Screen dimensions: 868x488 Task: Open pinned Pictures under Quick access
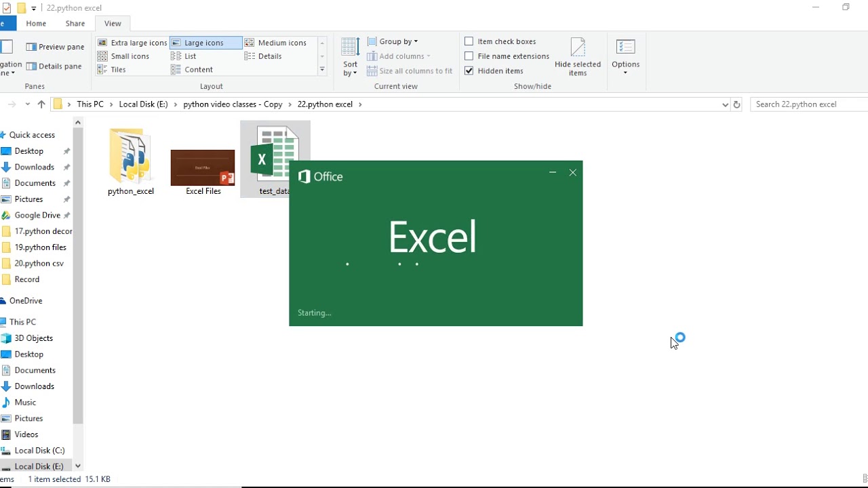tap(28, 199)
